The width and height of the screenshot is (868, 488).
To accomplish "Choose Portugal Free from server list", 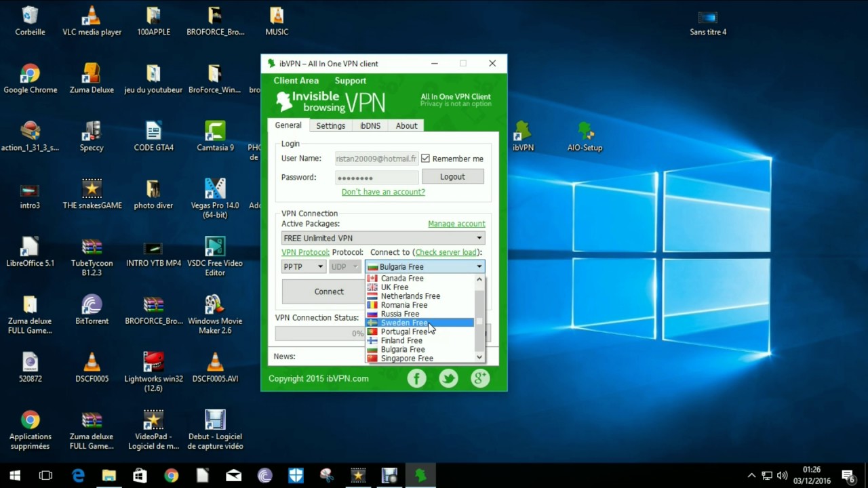I will (419, 331).
